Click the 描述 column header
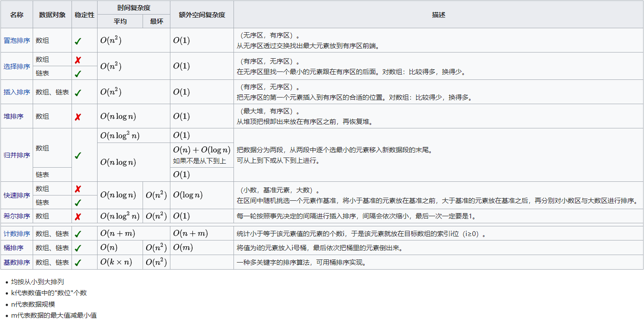Image resolution: width=644 pixels, height=323 pixels. (x=438, y=15)
